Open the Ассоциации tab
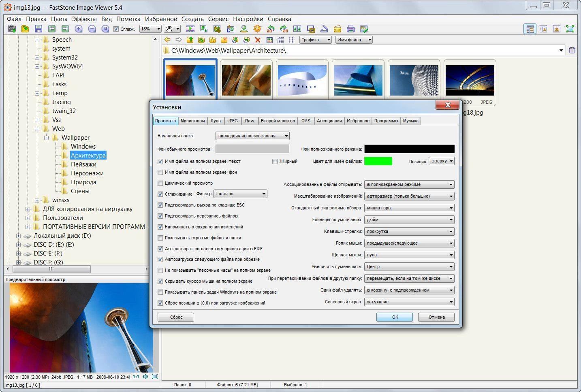The width and height of the screenshot is (581, 392). (x=329, y=121)
